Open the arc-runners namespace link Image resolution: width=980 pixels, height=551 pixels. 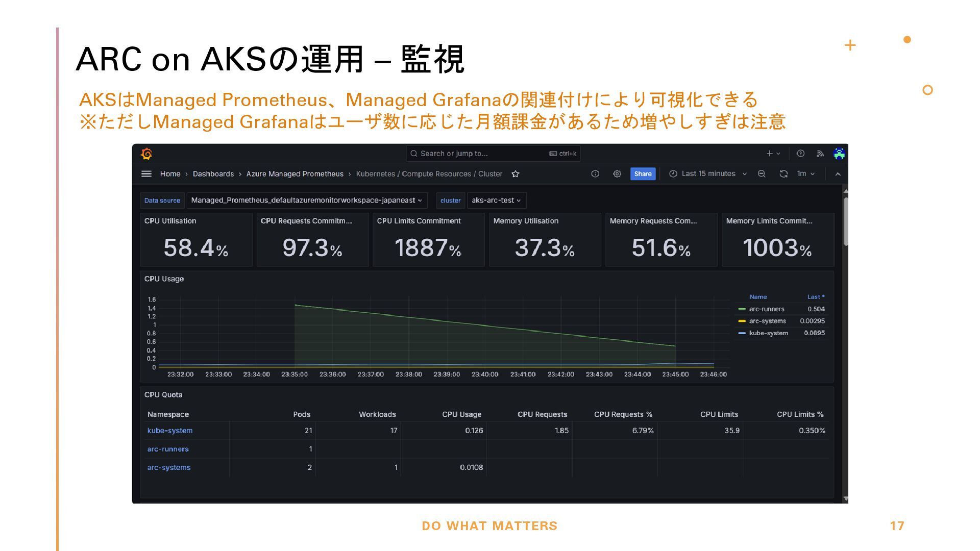point(168,449)
